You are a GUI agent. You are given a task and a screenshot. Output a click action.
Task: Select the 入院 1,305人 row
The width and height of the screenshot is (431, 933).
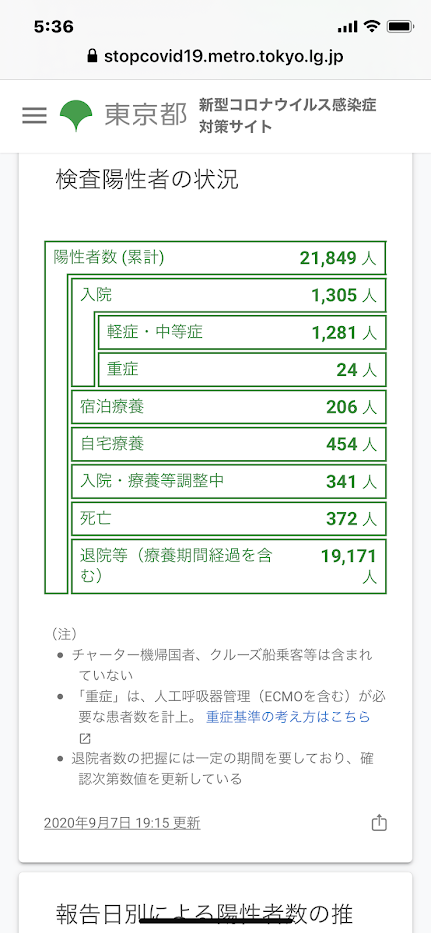coord(229,295)
